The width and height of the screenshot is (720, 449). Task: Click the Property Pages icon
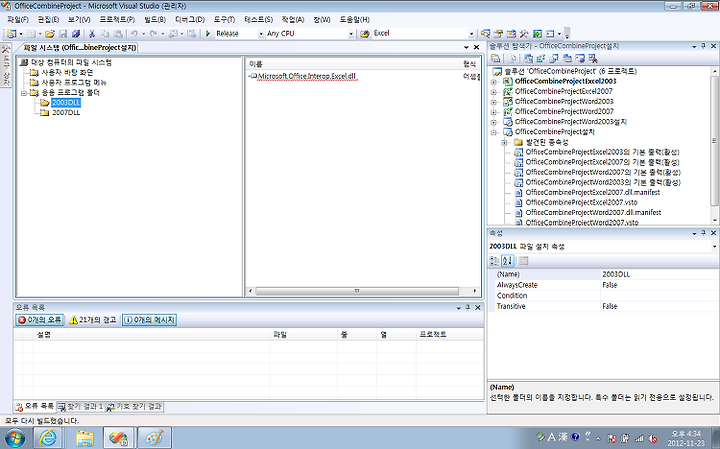(x=523, y=261)
